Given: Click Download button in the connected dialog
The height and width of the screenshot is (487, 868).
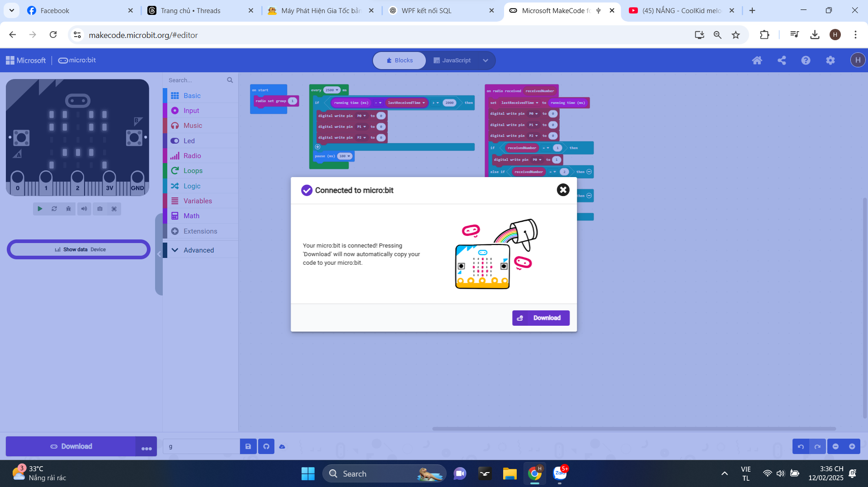Looking at the screenshot, I should tap(541, 318).
